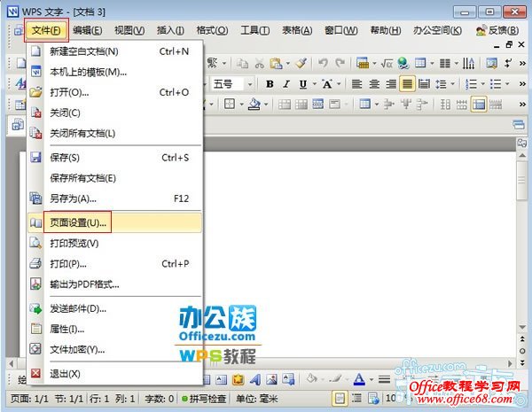The height and width of the screenshot is (412, 532).
Task: Choose 打开(O)... in the File menu
Action: click(x=115, y=92)
